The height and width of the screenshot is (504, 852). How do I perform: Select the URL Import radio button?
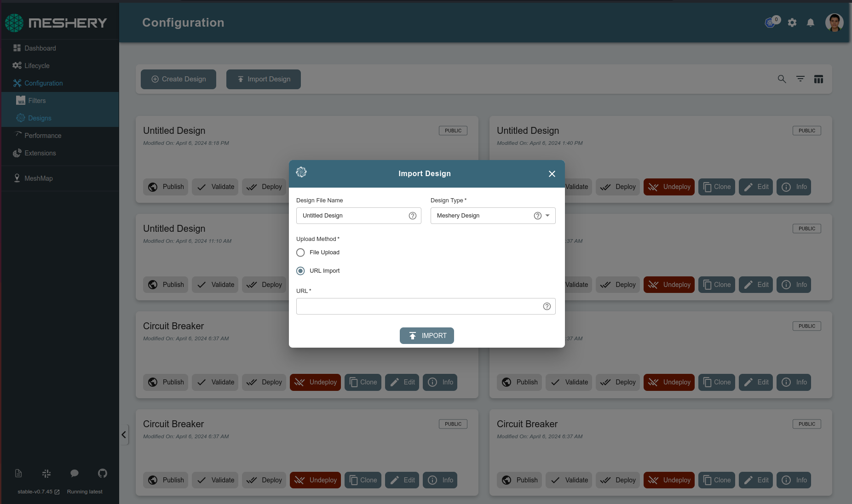tap(300, 271)
